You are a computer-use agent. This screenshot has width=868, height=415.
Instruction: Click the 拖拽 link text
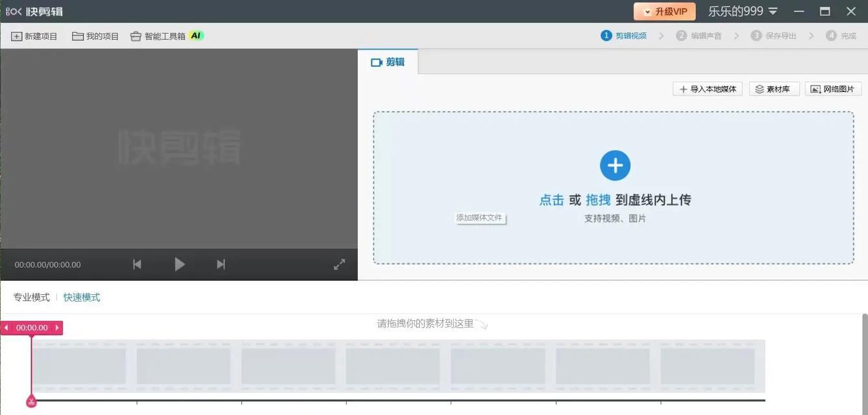click(598, 200)
